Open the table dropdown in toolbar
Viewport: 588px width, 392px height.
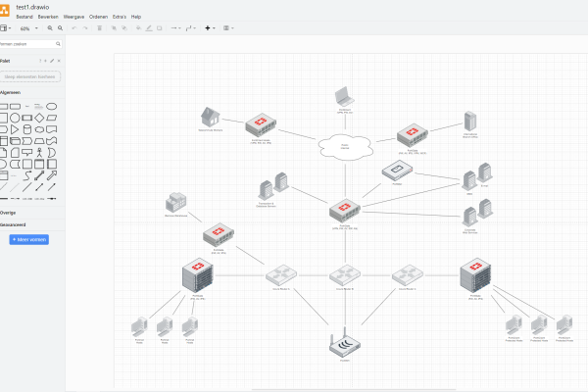(228, 28)
